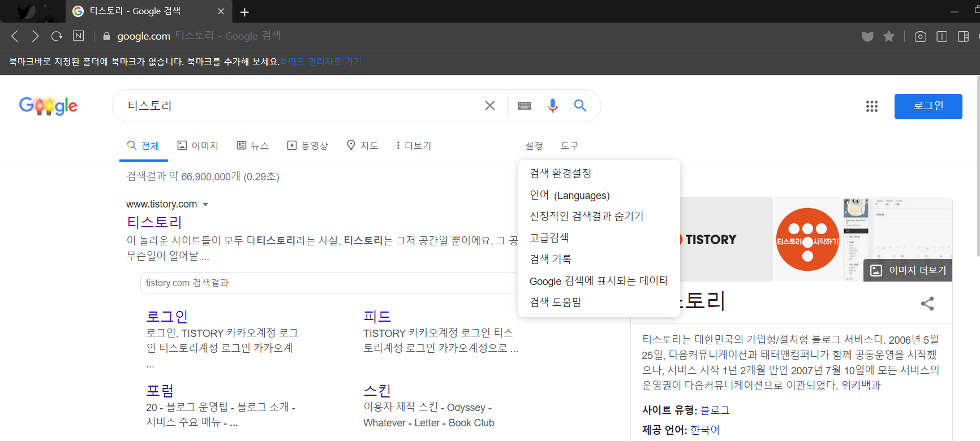
Task: Expand the arrow next to www.tistory.com
Action: 205,205
